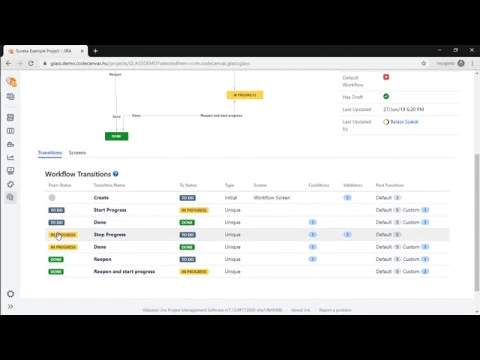Open Releases ship icon in sidebar
The image size is (480, 360).
[x=11, y=144]
